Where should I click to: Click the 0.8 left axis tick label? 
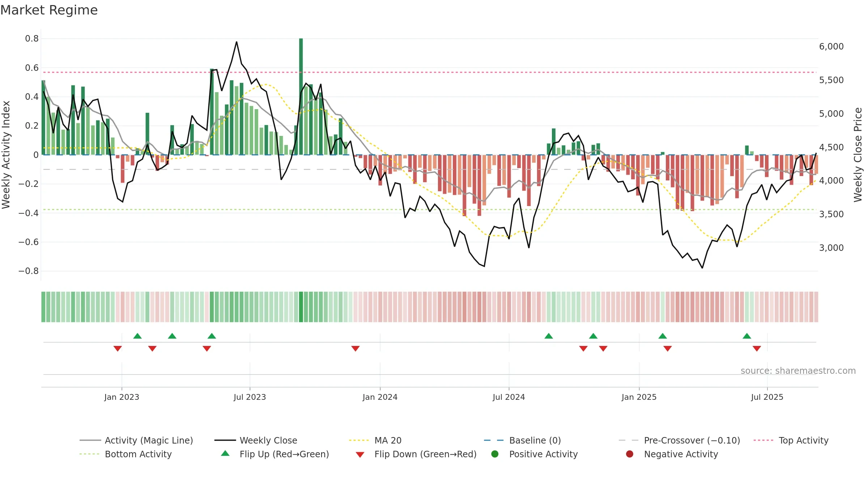point(32,39)
